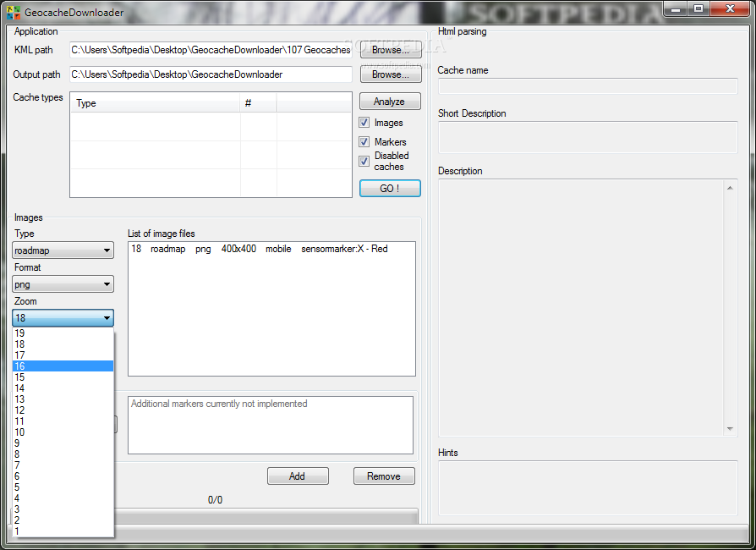Collapse the Zoom dropdown showing 18

(63, 318)
